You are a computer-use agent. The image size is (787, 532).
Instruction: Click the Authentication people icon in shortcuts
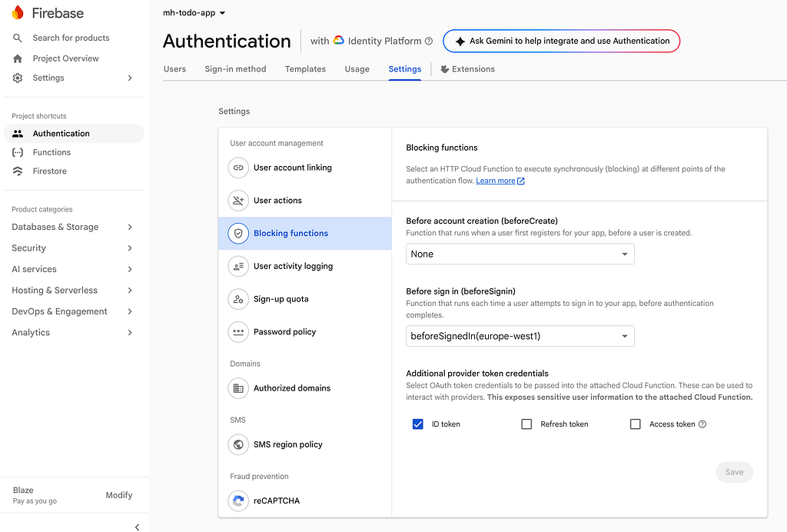[x=18, y=134]
